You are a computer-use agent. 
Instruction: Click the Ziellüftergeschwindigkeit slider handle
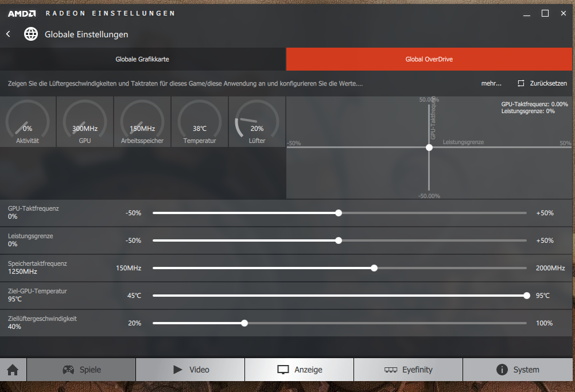pyautogui.click(x=244, y=323)
